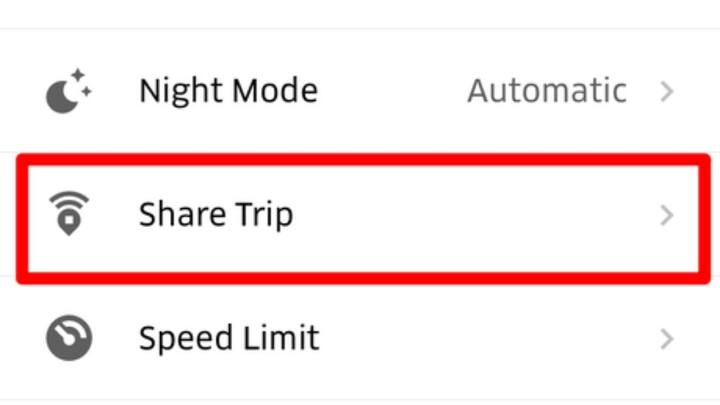This screenshot has width=720, height=405.
Task: Tap the crescent moon with stars icon
Action: click(69, 91)
